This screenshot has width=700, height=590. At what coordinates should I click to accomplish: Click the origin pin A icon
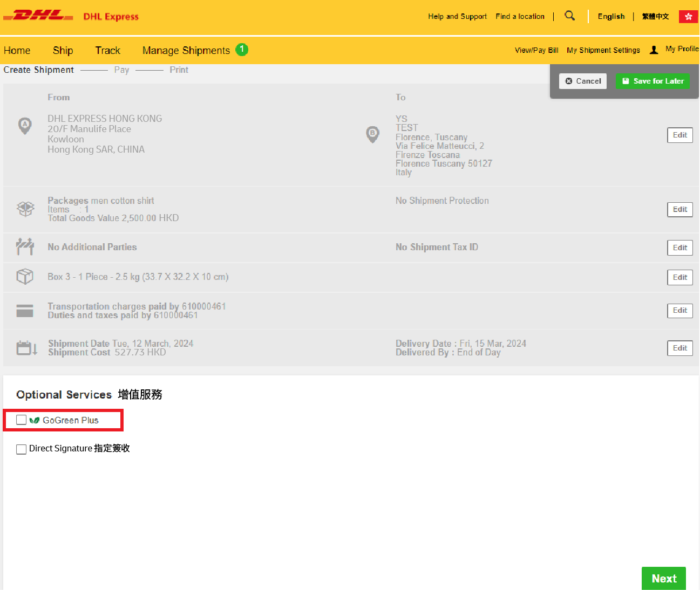pos(25,126)
